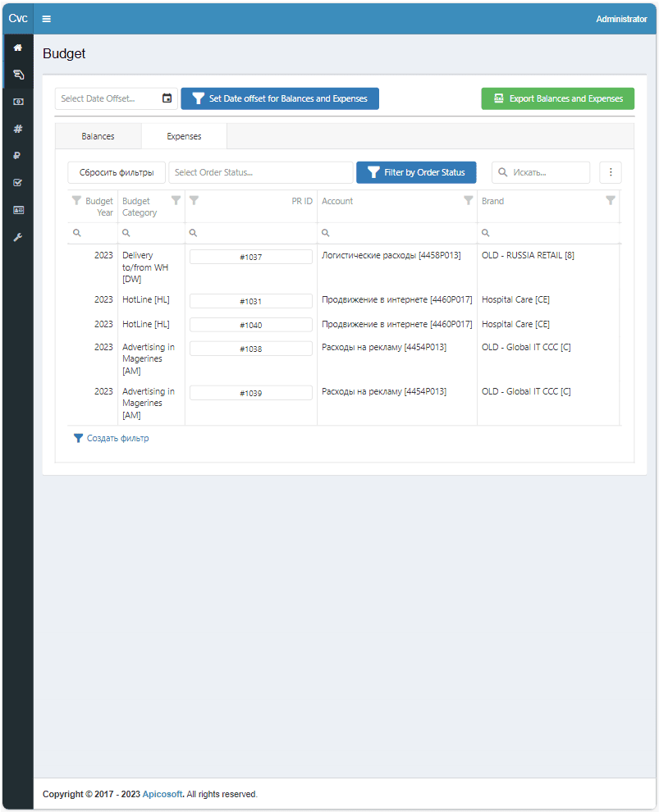
Task: Click Export Balances and Expenses button
Action: [557, 98]
